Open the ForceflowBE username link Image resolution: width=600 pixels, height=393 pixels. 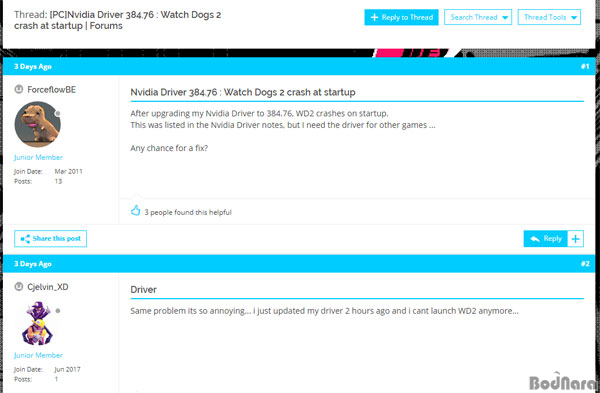[52, 90]
